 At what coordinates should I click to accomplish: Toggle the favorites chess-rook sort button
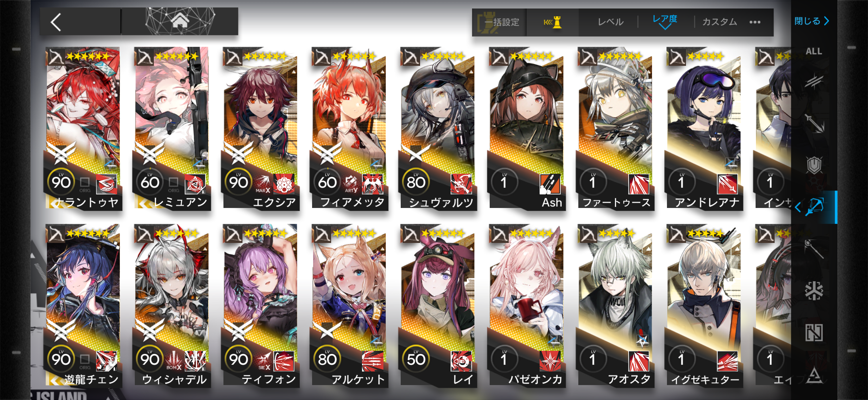click(553, 22)
